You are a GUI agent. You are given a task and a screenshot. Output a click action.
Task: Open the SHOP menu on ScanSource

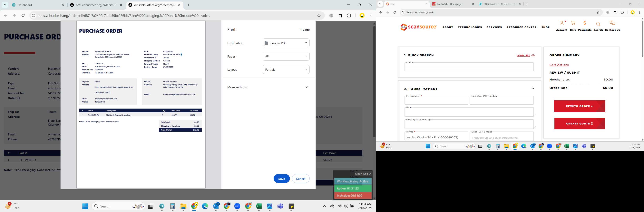[x=545, y=27]
